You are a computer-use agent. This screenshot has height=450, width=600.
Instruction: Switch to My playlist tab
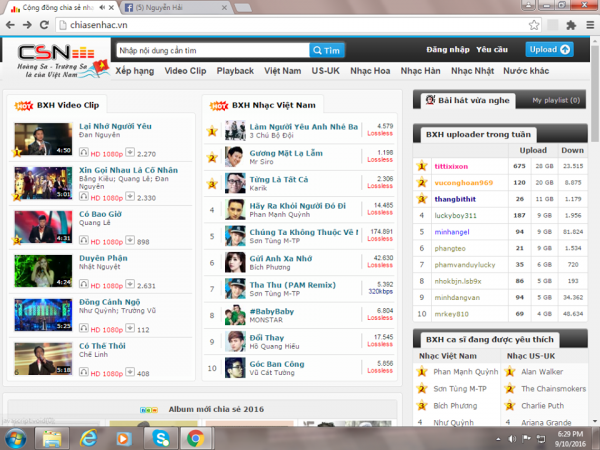(x=555, y=101)
